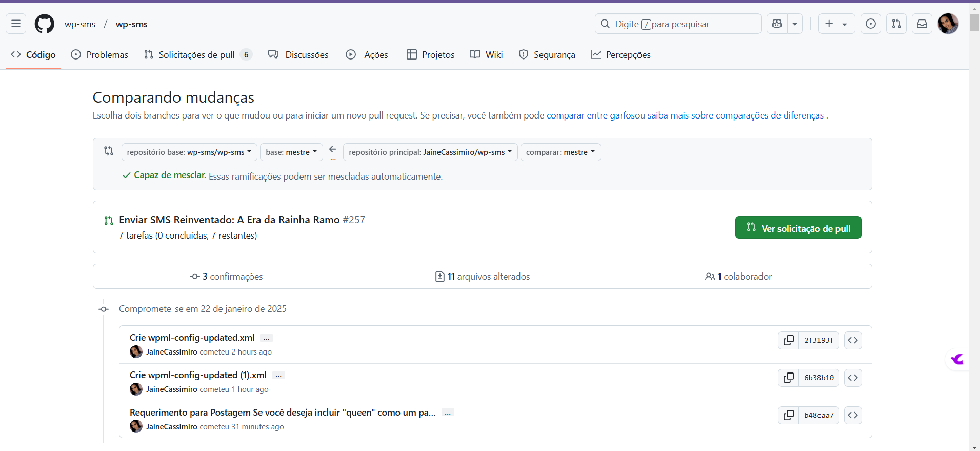
Task: Click the compare branches icon in range editor
Action: [x=109, y=151]
